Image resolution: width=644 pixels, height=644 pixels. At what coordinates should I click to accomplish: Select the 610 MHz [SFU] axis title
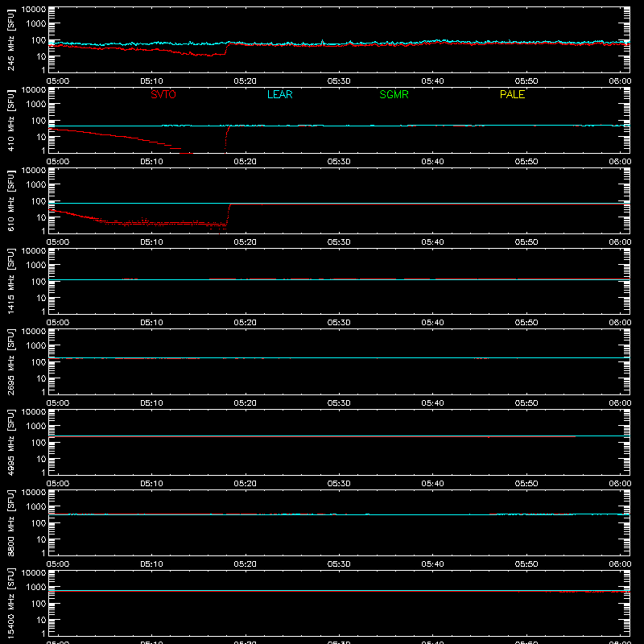click(x=11, y=200)
